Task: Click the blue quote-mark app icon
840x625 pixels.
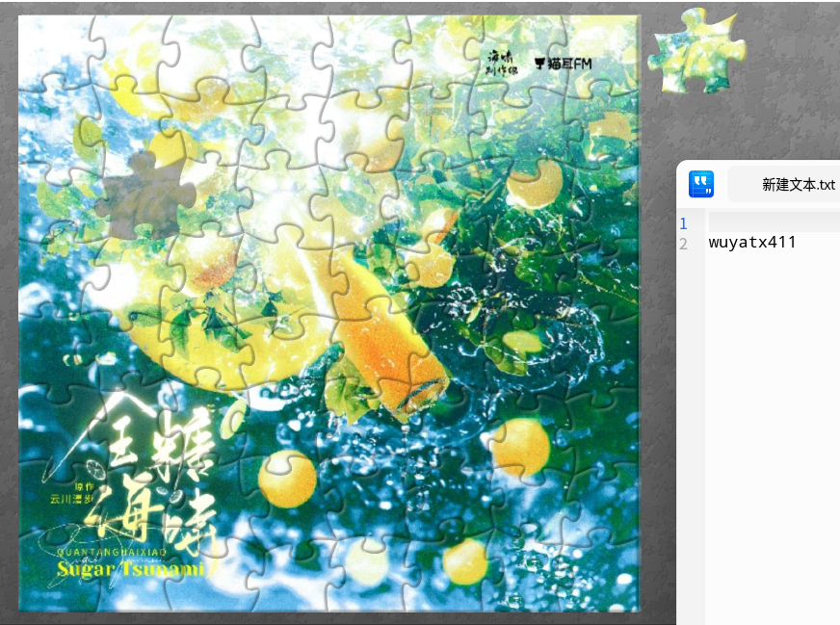Action: [x=701, y=184]
